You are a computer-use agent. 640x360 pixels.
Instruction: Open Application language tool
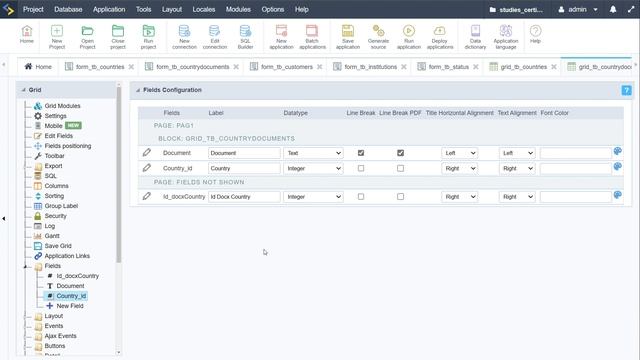(506, 37)
